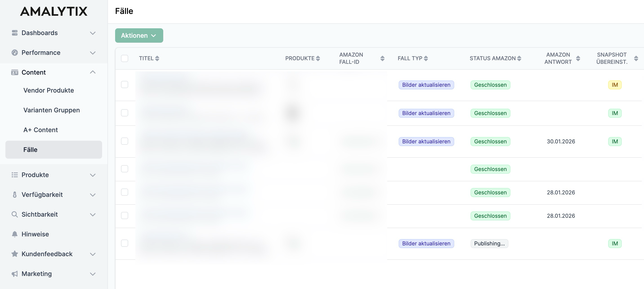Click the Sichtbarkeit magnifier icon

(15, 214)
